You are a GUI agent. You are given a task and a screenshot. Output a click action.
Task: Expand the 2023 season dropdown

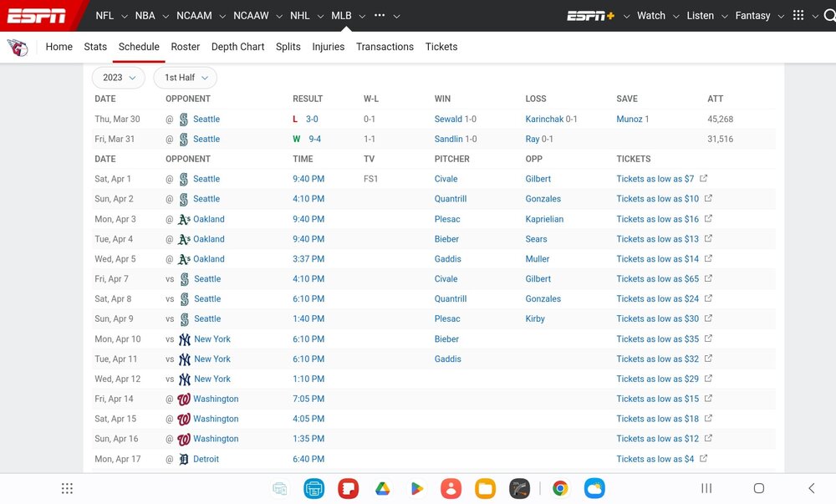click(119, 78)
